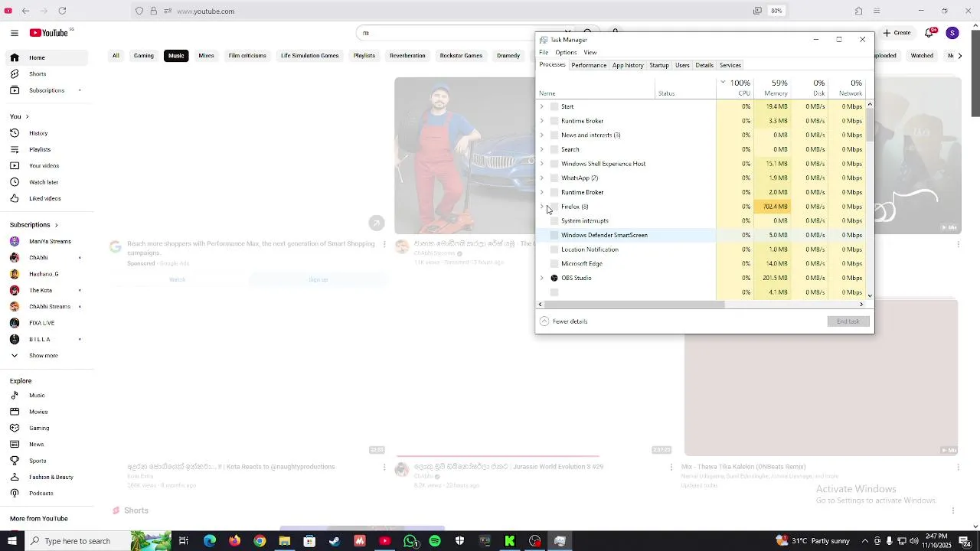Expand Windows Shell Experience Host process

point(542,164)
